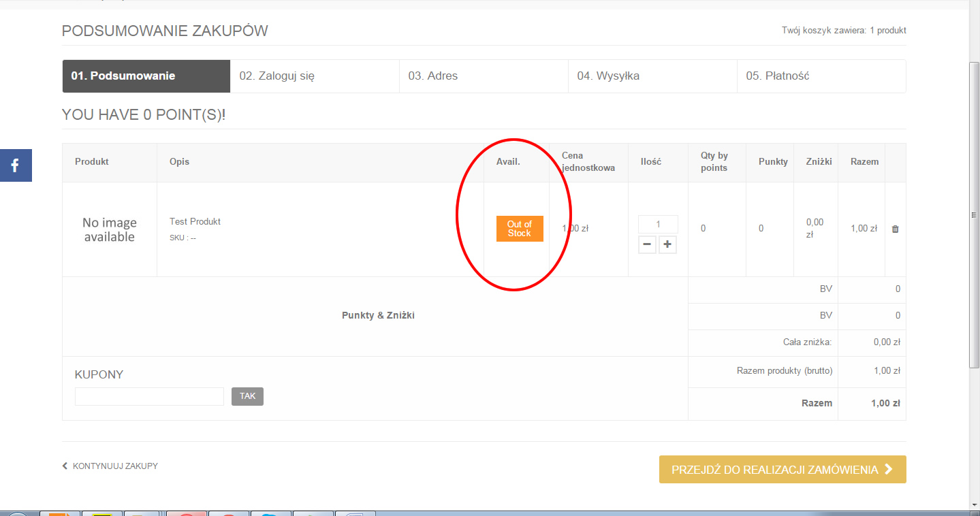The image size is (980, 516).
Task: Click the quantity input field
Action: tap(658, 224)
